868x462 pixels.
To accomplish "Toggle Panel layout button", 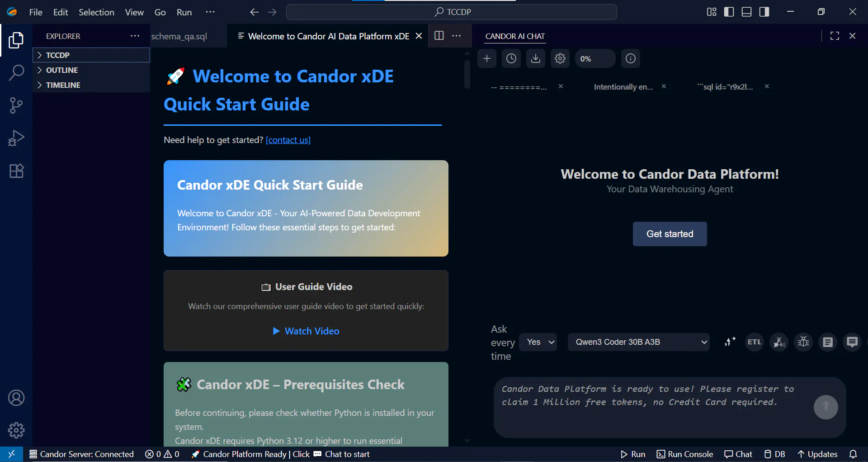I will click(x=746, y=12).
